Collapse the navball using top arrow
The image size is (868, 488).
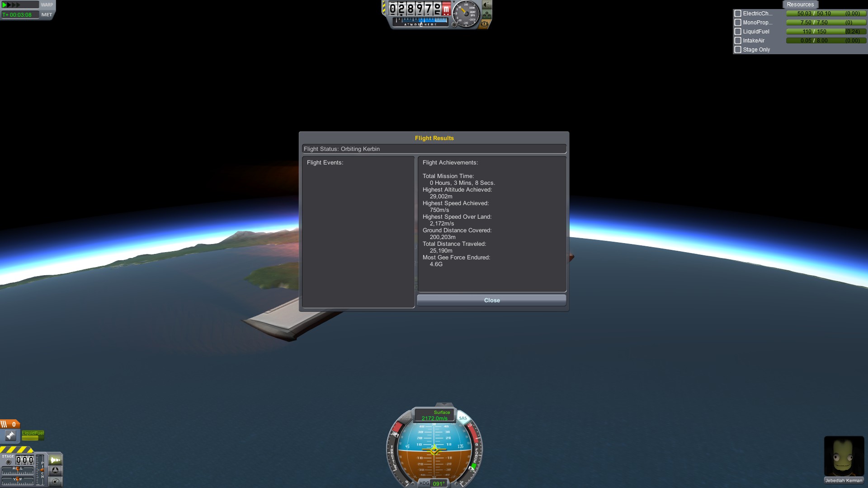coord(444,404)
